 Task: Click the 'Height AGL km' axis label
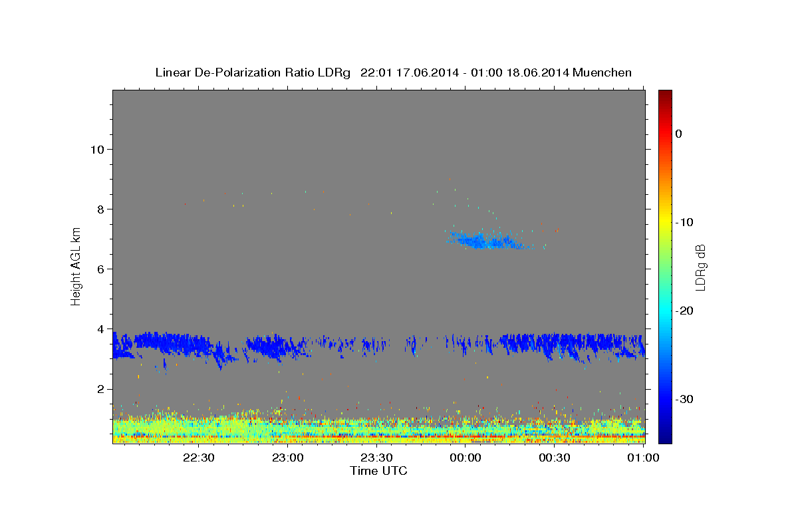[76, 266]
